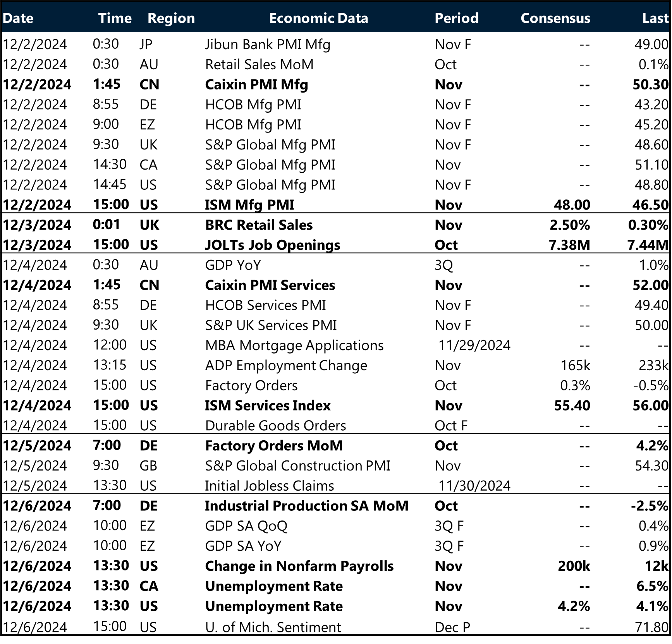Select the Caixin PMI Services cell
Viewport: 672px width, 644px height.
pyautogui.click(x=270, y=285)
